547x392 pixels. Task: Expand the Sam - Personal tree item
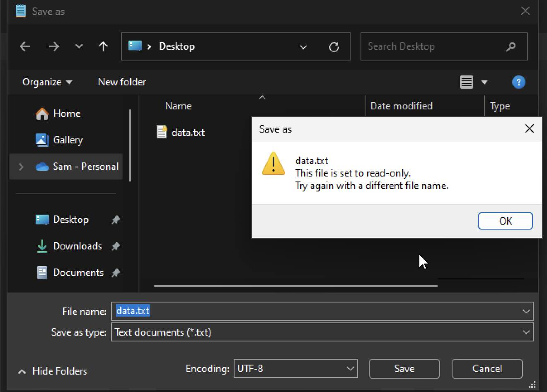(x=21, y=167)
